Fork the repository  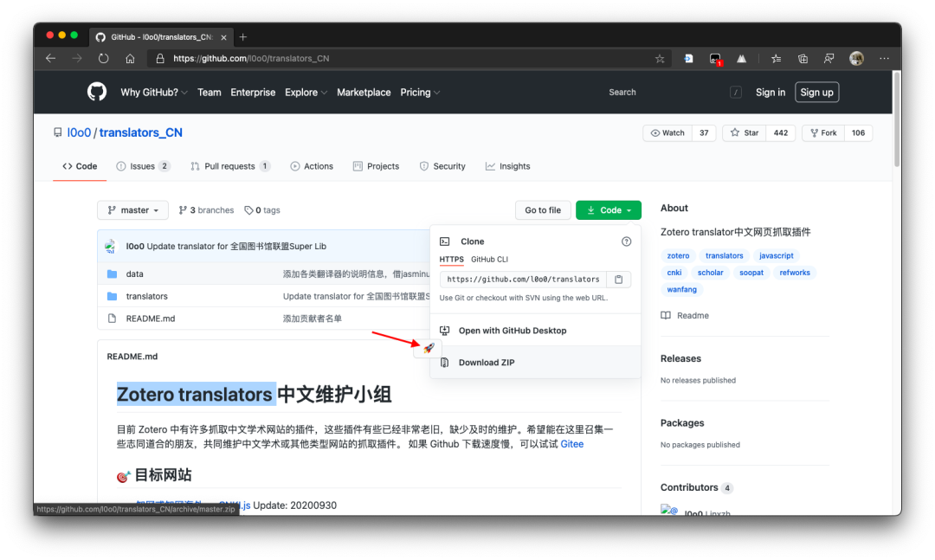click(x=823, y=133)
